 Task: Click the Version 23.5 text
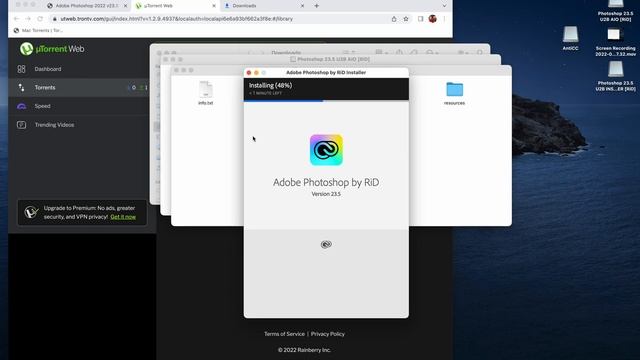coord(326,194)
